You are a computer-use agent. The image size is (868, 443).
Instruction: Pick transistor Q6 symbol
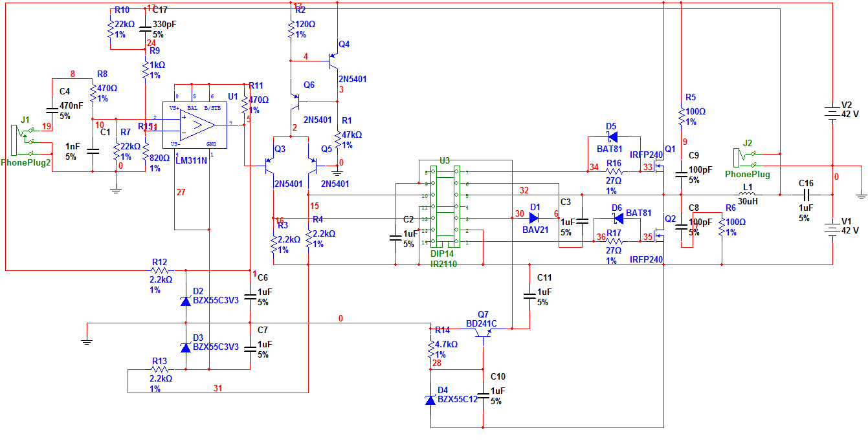coord(296,102)
